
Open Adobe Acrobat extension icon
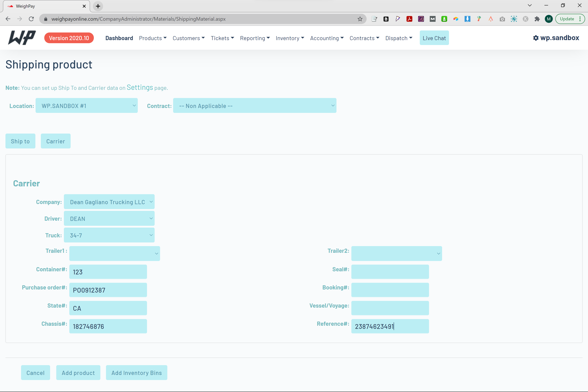click(x=409, y=19)
